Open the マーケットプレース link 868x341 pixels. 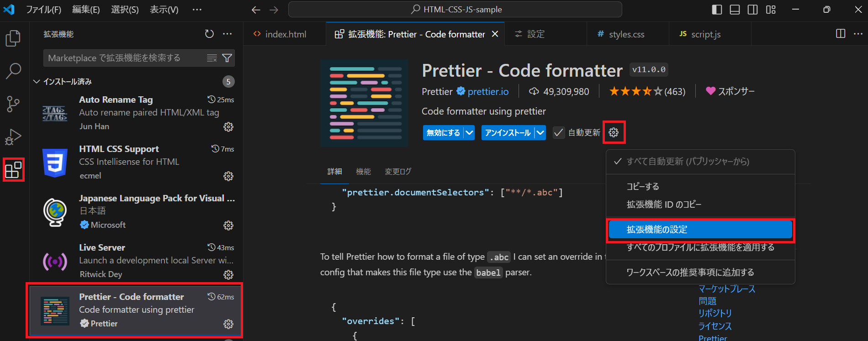(x=727, y=289)
